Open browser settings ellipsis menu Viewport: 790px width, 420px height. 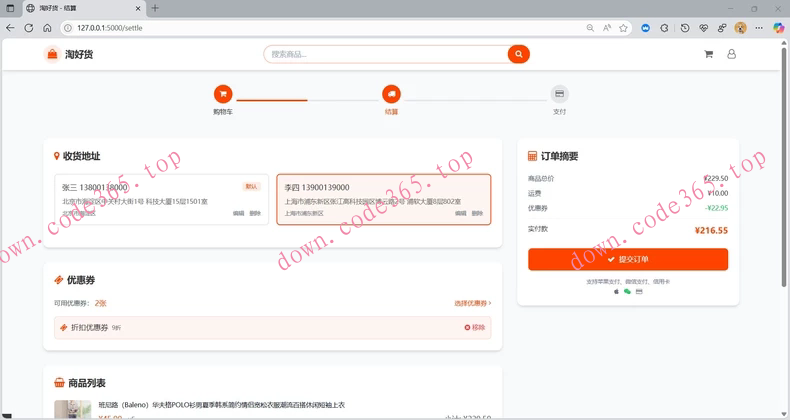coord(759,28)
